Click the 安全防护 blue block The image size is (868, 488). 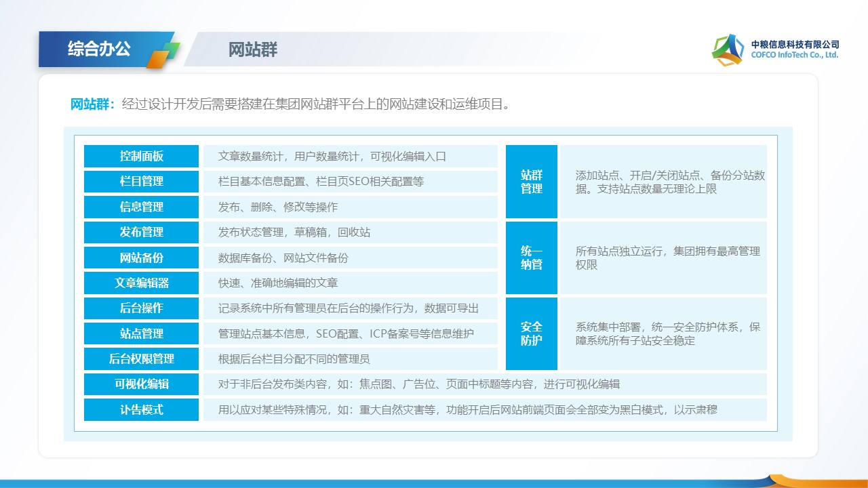click(532, 333)
